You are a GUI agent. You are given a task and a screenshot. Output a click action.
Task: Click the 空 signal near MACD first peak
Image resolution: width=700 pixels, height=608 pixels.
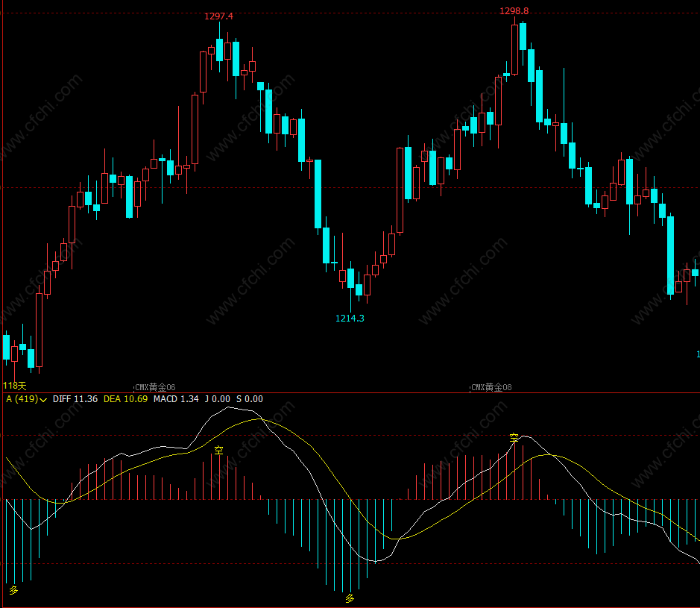point(218,450)
